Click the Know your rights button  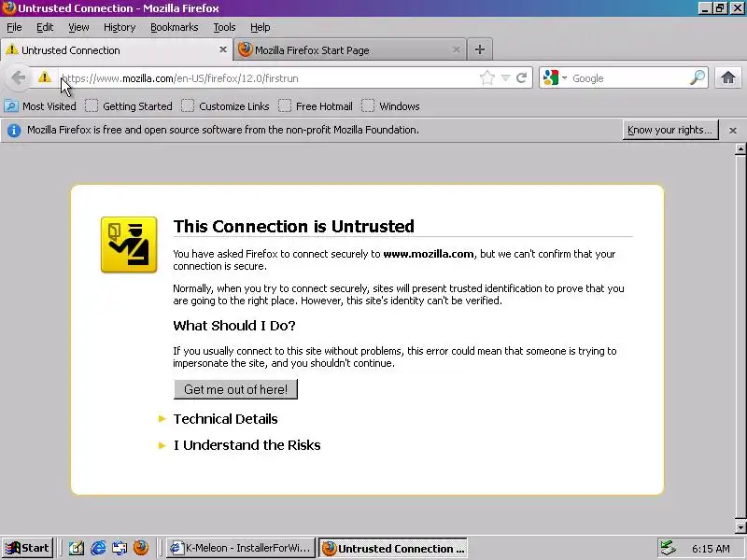(x=670, y=130)
